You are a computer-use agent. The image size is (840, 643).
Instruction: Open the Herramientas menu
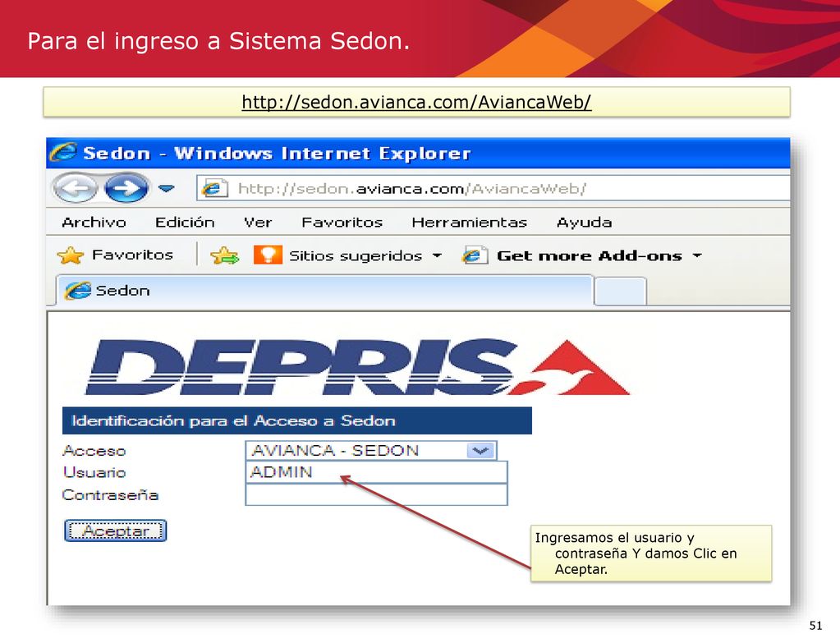pyautogui.click(x=470, y=222)
